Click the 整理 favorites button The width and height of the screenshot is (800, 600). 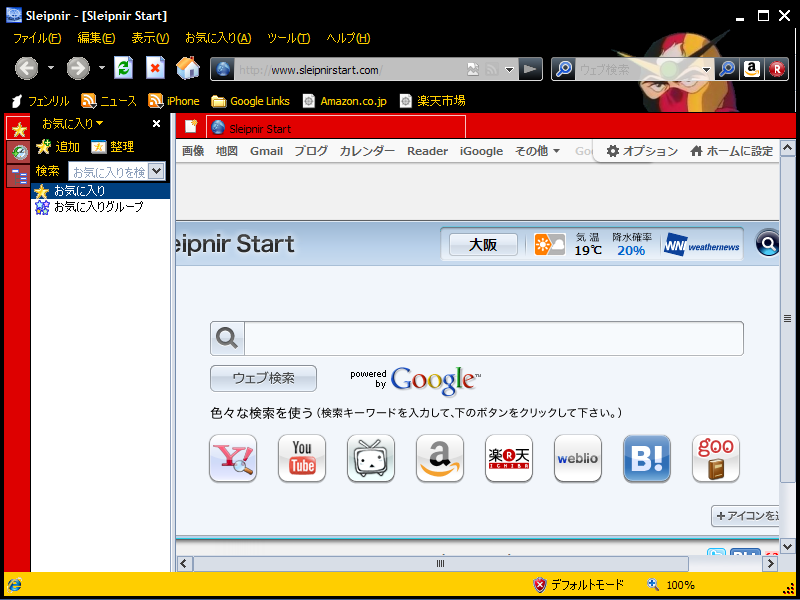click(x=113, y=147)
